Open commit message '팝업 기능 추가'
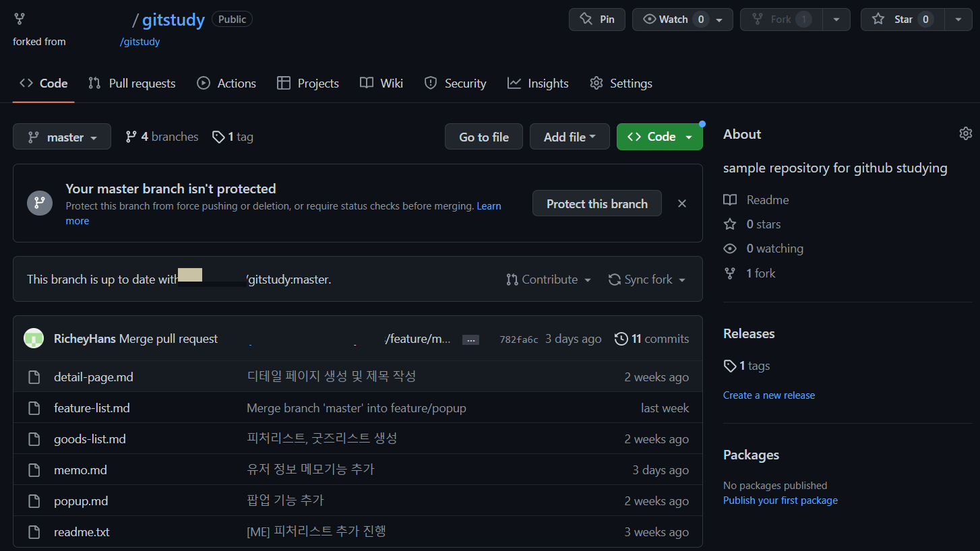 [x=286, y=500]
